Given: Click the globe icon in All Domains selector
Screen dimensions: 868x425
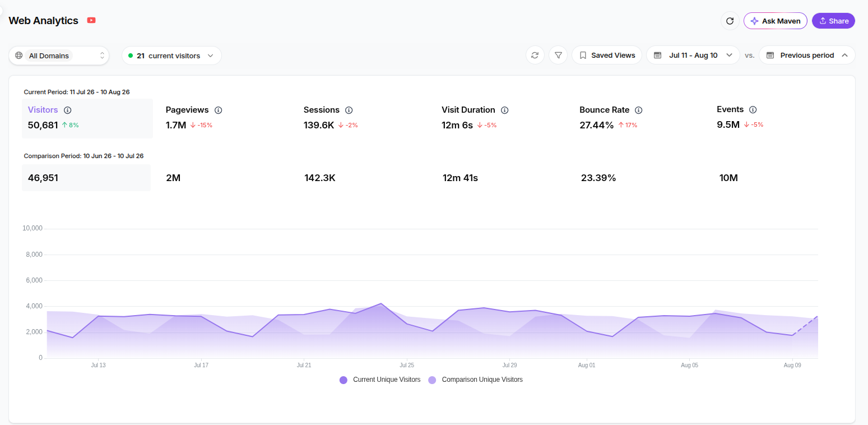Looking at the screenshot, I should coord(19,56).
